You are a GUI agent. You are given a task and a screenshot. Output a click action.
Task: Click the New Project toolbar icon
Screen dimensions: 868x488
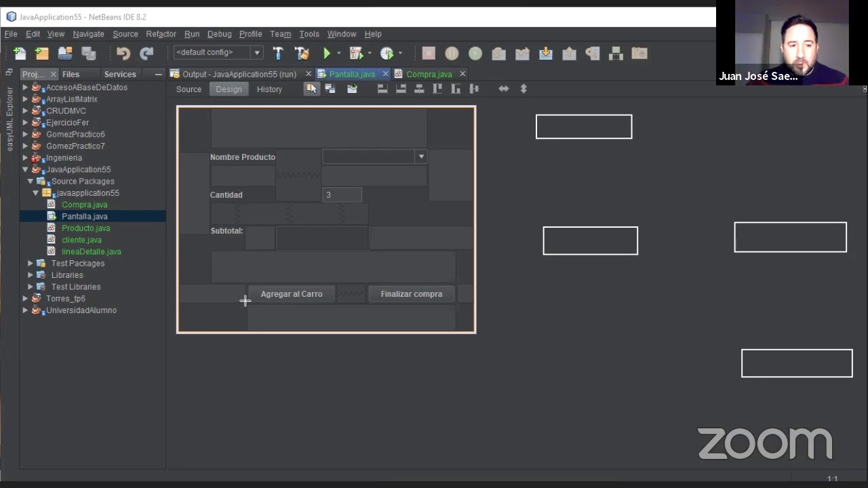[x=42, y=54]
